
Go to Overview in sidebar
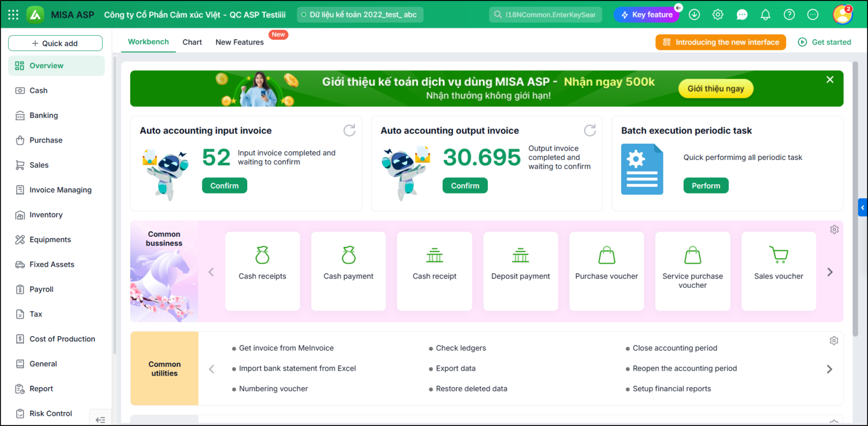(x=56, y=66)
